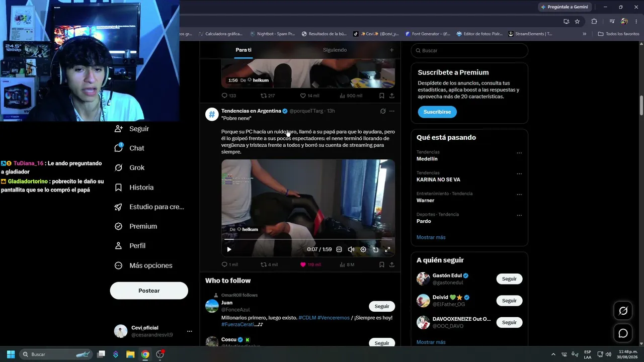The height and width of the screenshot is (362, 644).
Task: Open options for KARINA NO SE VA trend
Action: tap(519, 174)
